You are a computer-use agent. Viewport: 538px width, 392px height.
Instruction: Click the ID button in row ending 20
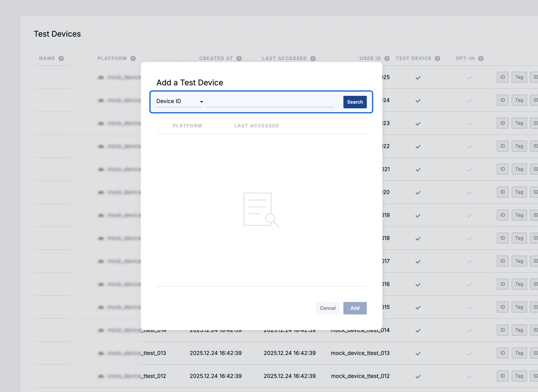coord(503,192)
